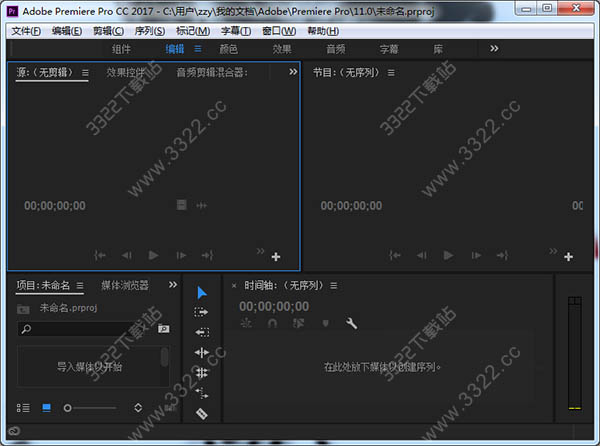
Task: Select the Ripple Edit tool
Action: [x=202, y=352]
